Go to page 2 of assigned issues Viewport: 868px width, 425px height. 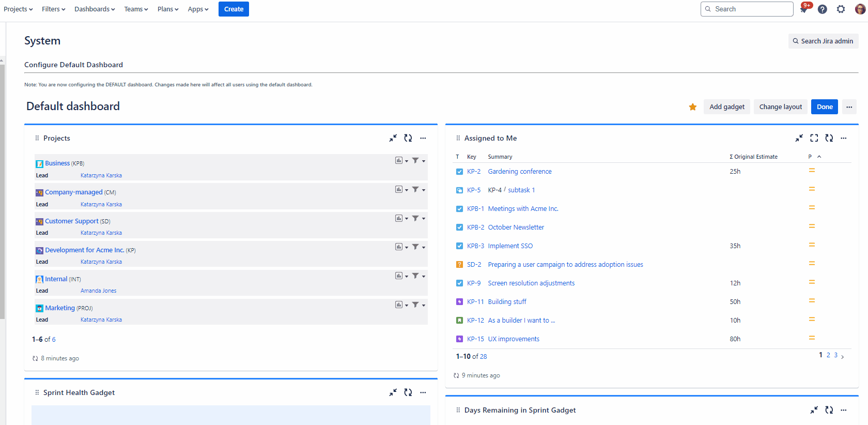828,355
